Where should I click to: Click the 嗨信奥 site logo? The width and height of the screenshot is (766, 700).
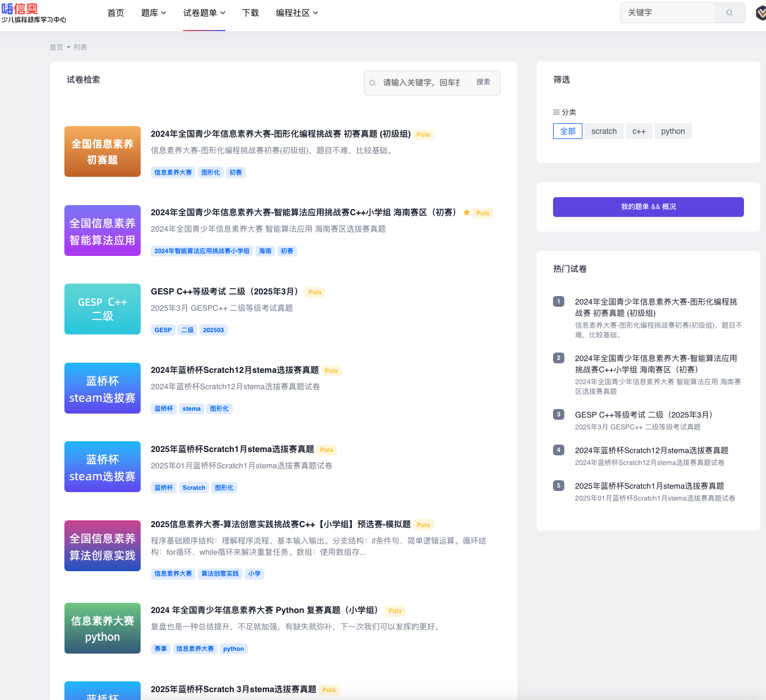(x=33, y=13)
